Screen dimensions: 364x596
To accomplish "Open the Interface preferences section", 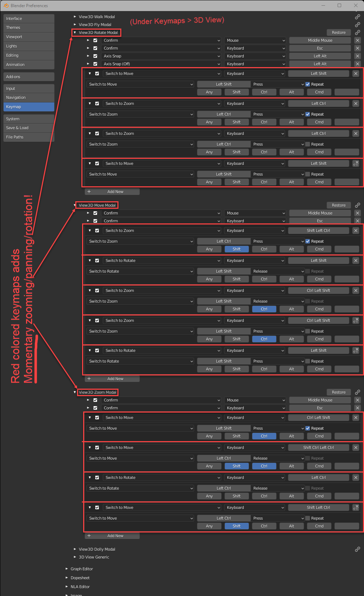I will coord(29,19).
